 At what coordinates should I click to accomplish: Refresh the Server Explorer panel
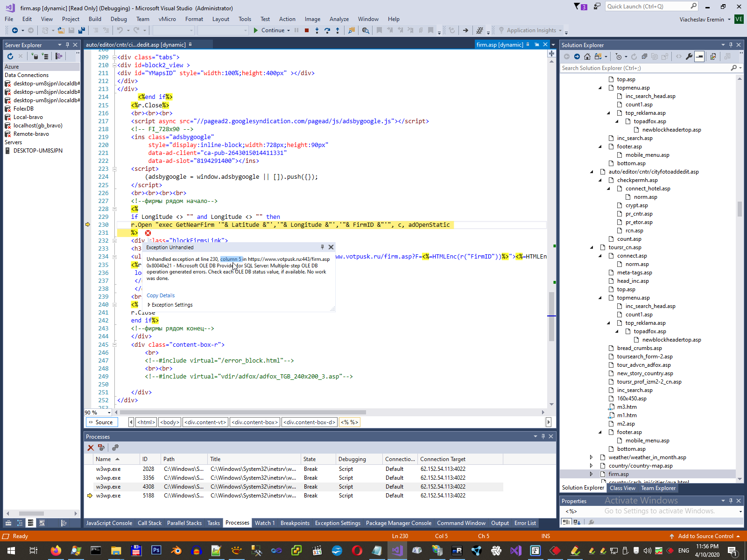coord(10,56)
